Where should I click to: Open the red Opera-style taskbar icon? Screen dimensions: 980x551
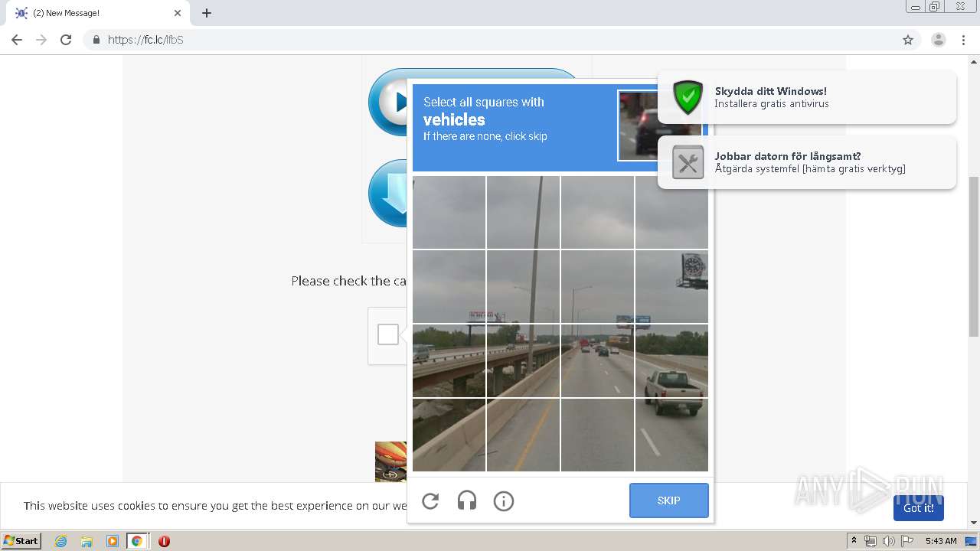click(x=164, y=541)
